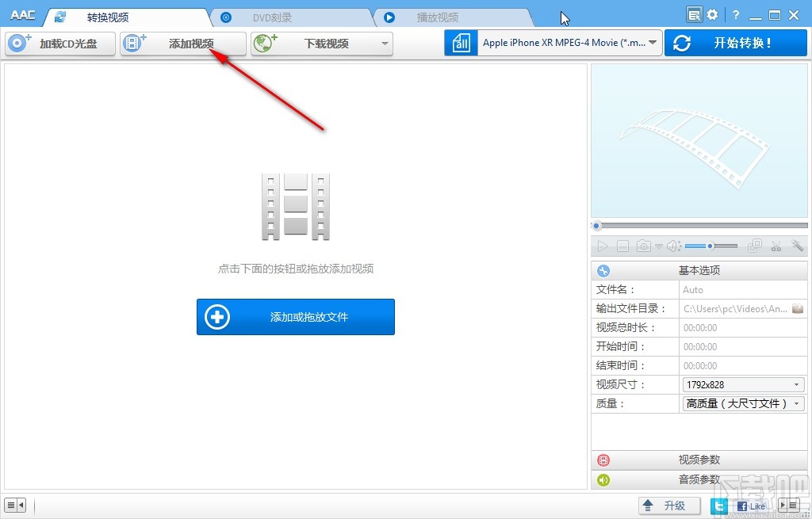
Task: Open the Apple iPhone XR output format dropdown
Action: pyautogui.click(x=567, y=44)
